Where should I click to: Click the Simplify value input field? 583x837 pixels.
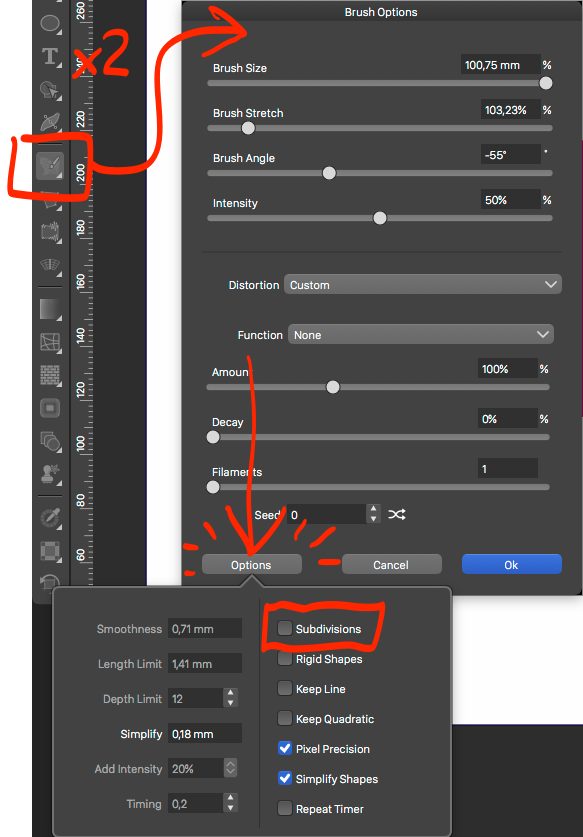point(205,733)
